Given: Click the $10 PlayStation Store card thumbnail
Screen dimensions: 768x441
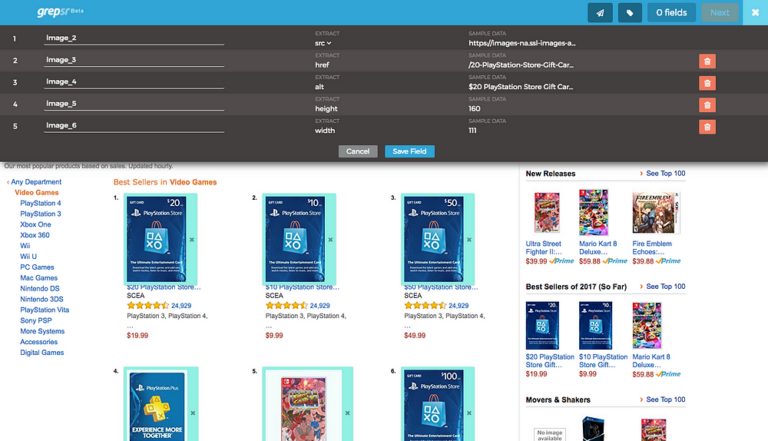Looking at the screenshot, I should (x=294, y=240).
